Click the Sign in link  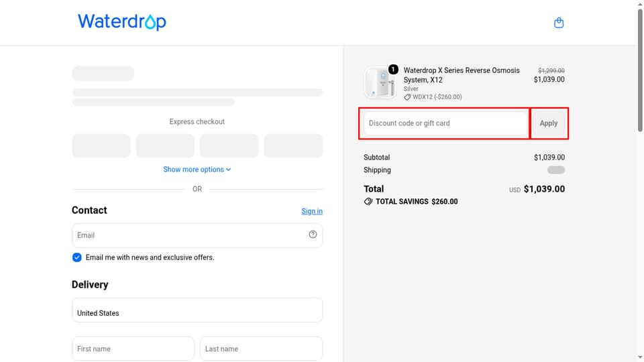click(312, 211)
